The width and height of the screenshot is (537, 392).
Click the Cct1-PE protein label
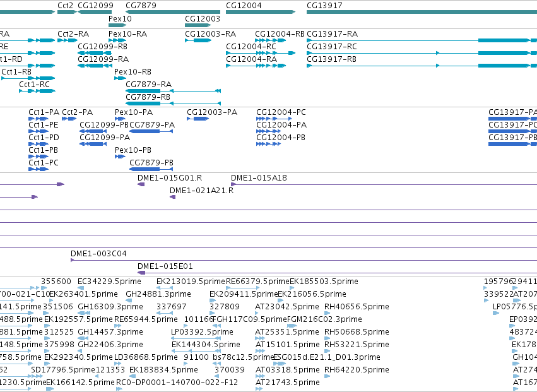click(x=44, y=125)
